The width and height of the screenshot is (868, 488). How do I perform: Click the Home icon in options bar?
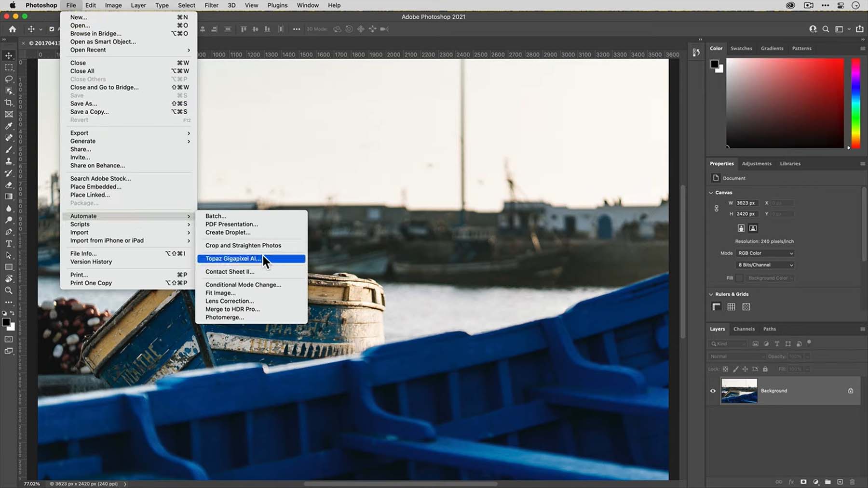13,29
